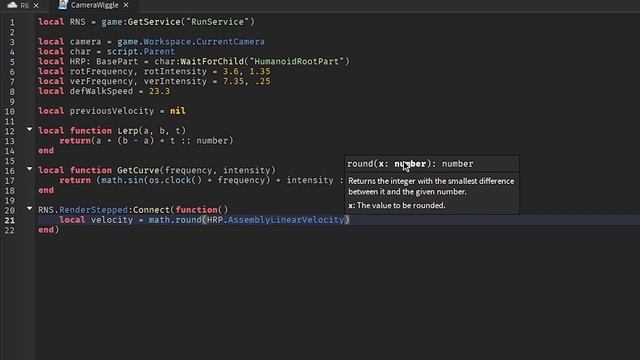Click math.sin on line 17
Viewport: 640px width, 360px height.
coord(122,180)
